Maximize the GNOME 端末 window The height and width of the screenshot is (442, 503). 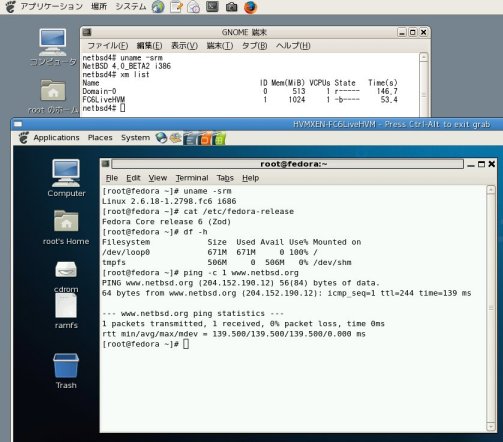coord(413,32)
